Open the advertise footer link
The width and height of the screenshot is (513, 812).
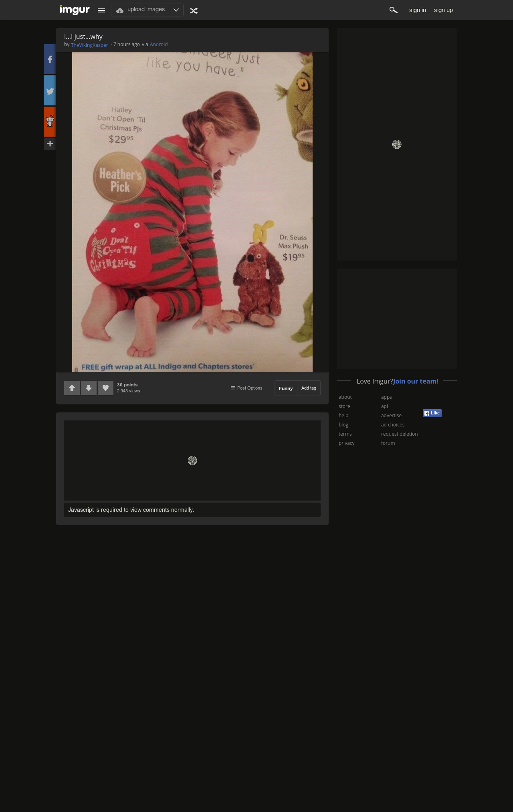pyautogui.click(x=391, y=416)
